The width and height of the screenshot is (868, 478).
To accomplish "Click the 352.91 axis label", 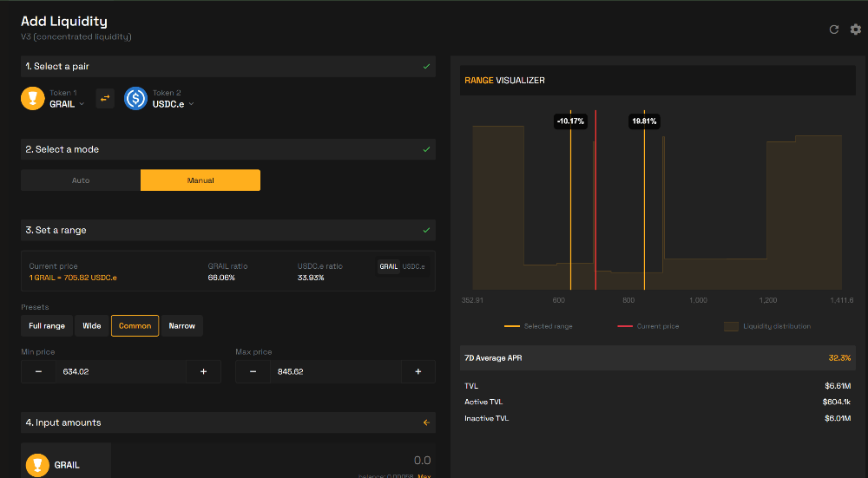I will pyautogui.click(x=472, y=300).
